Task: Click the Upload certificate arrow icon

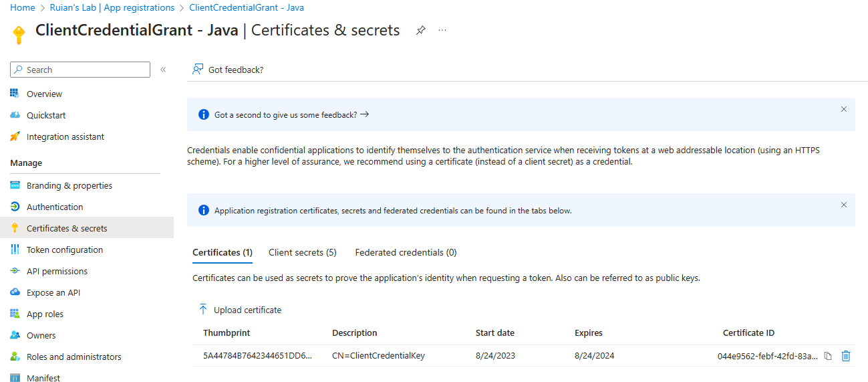Action: tap(203, 310)
